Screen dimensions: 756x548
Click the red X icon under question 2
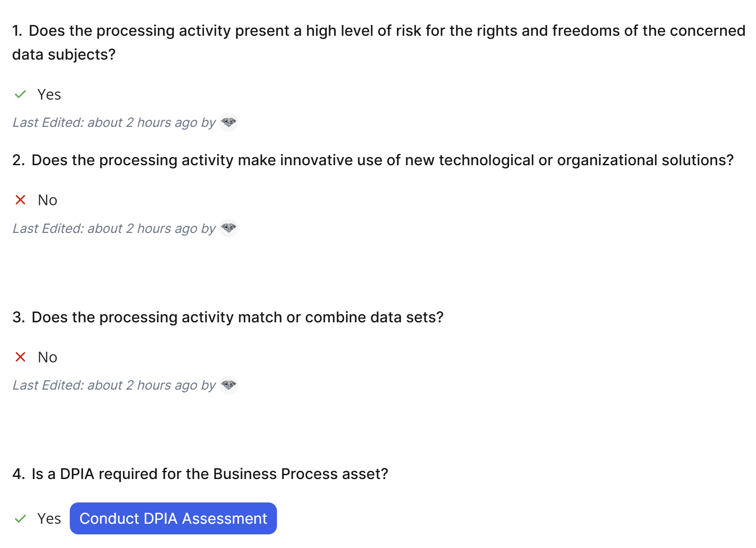pos(20,200)
